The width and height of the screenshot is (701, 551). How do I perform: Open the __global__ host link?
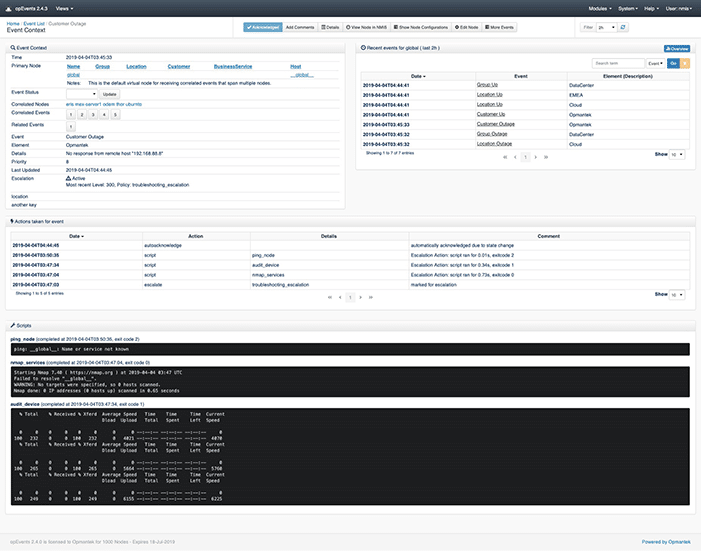coord(302,75)
